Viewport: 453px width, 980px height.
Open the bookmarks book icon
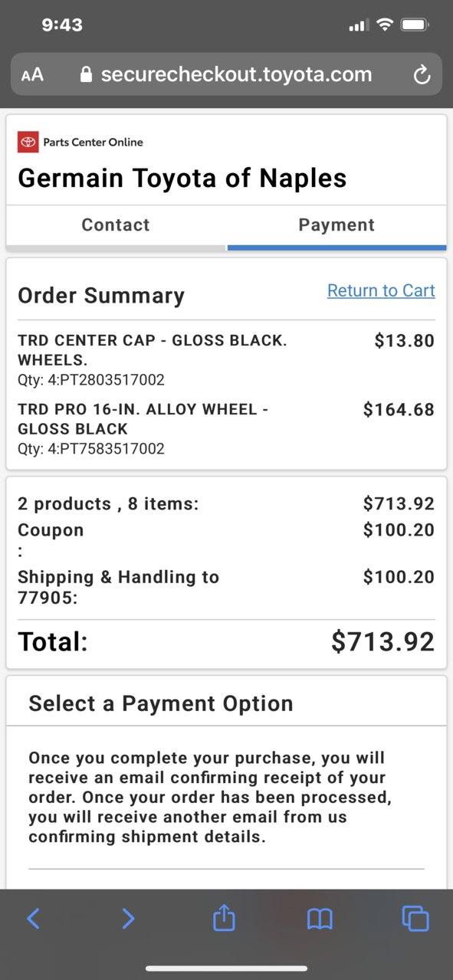click(x=320, y=918)
